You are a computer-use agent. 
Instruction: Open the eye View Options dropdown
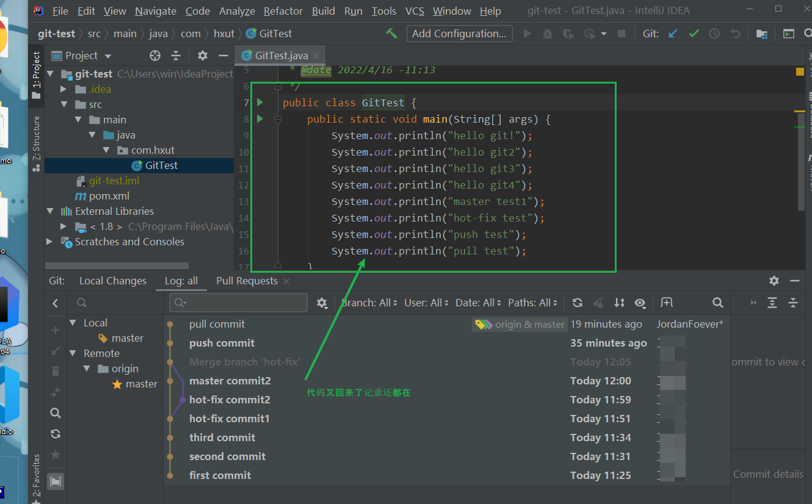640,303
